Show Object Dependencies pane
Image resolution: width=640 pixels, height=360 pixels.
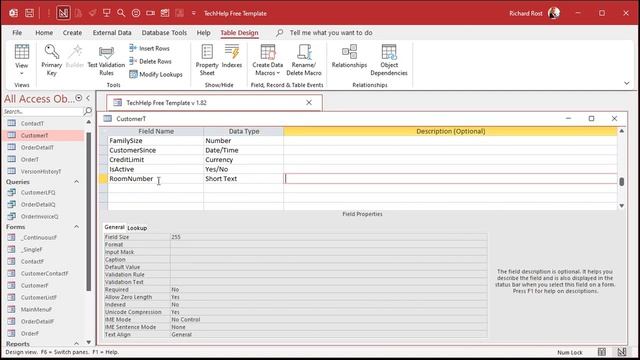pos(389,60)
